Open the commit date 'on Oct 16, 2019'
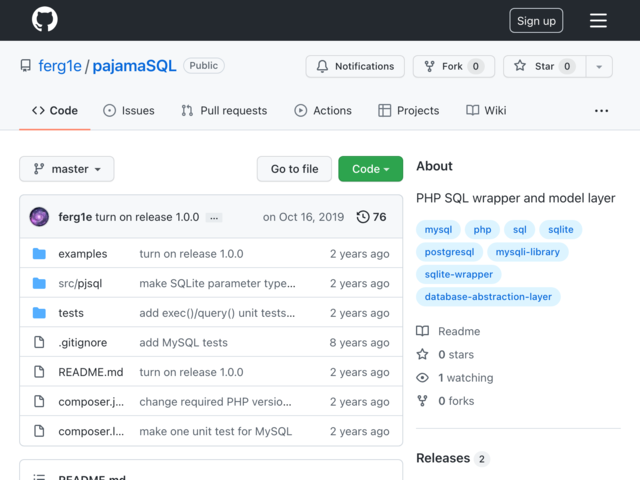This screenshot has width=640, height=480. coord(303,217)
